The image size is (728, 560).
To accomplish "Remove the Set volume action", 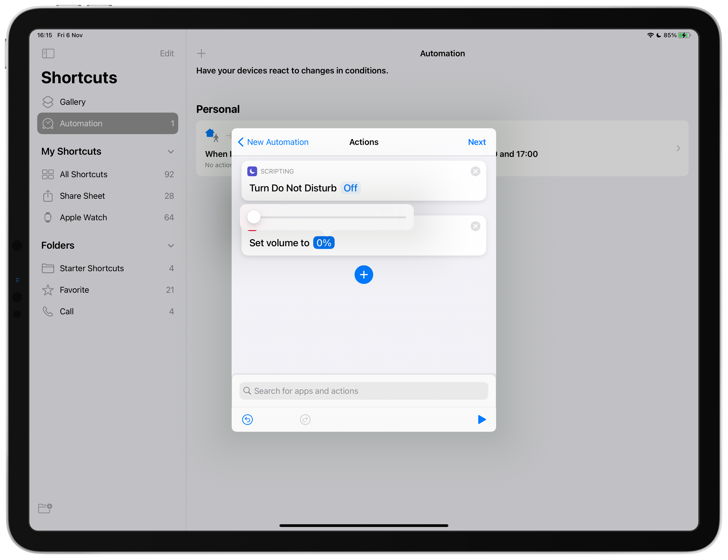I will pyautogui.click(x=475, y=226).
